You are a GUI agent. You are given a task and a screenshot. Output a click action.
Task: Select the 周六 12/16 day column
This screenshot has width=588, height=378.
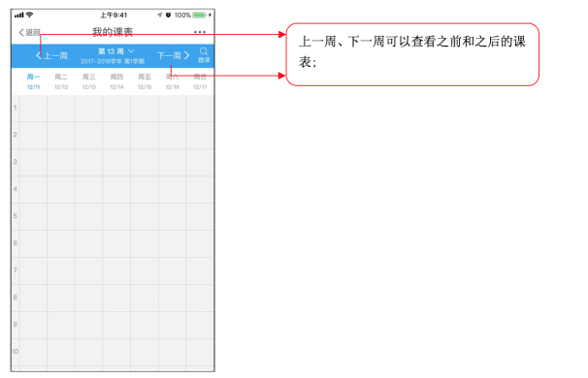[x=173, y=81]
